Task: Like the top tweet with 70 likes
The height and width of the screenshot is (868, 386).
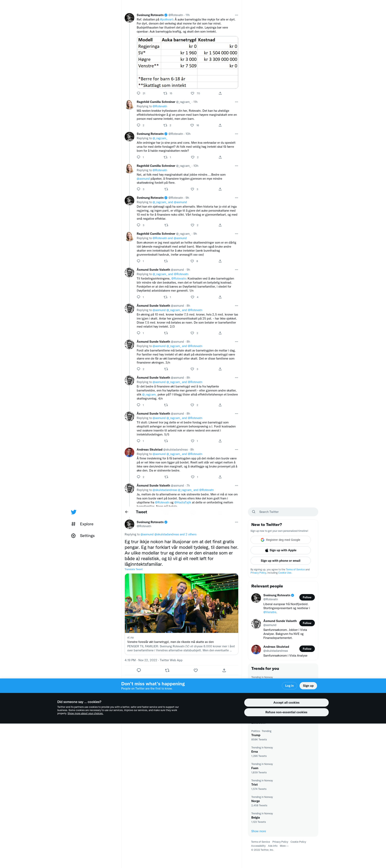Action: (x=192, y=93)
